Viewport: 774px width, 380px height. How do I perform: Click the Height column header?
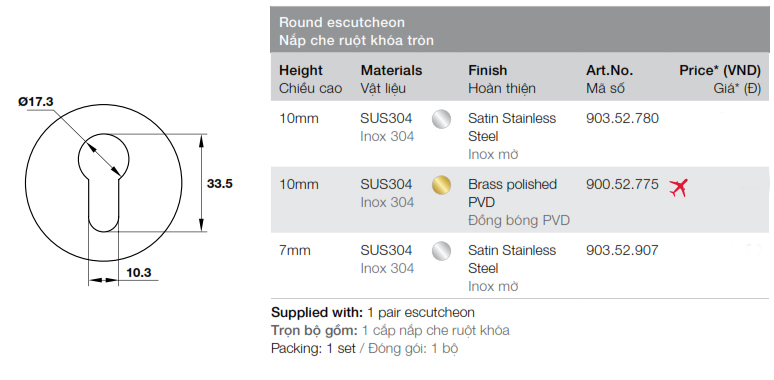point(301,71)
